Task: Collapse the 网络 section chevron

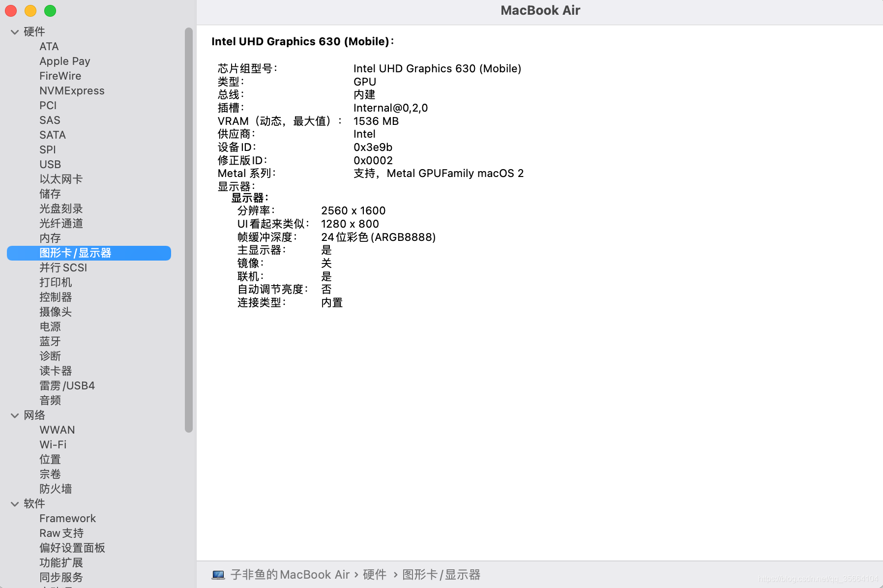Action: pyautogui.click(x=15, y=415)
